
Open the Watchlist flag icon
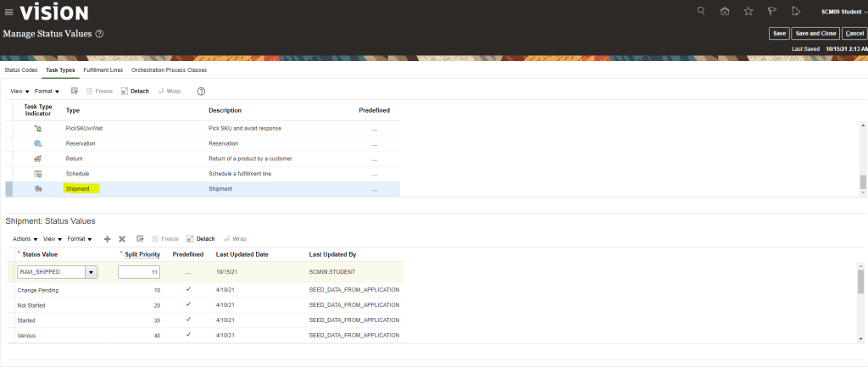(x=771, y=11)
